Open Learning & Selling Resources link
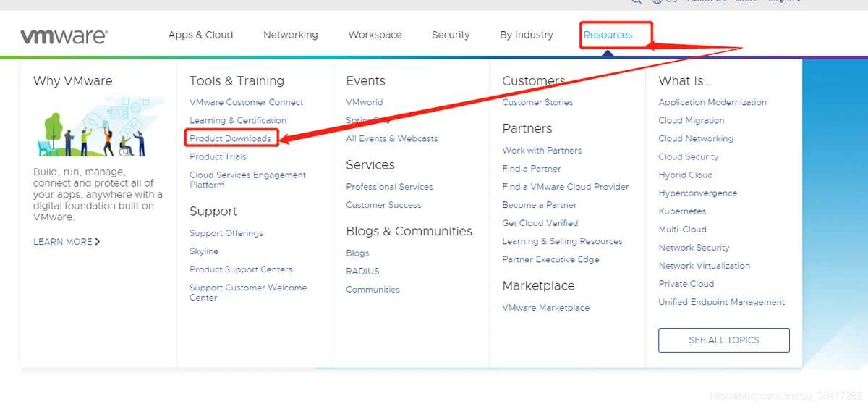 [562, 241]
